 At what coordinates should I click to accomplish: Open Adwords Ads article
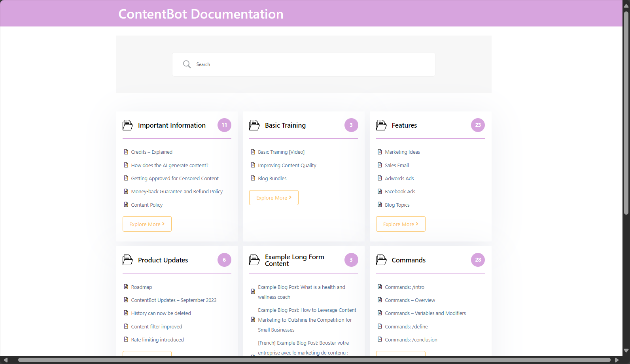click(399, 179)
